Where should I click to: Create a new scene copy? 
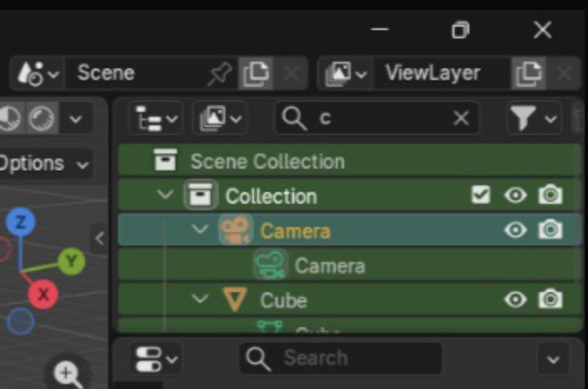coord(256,73)
